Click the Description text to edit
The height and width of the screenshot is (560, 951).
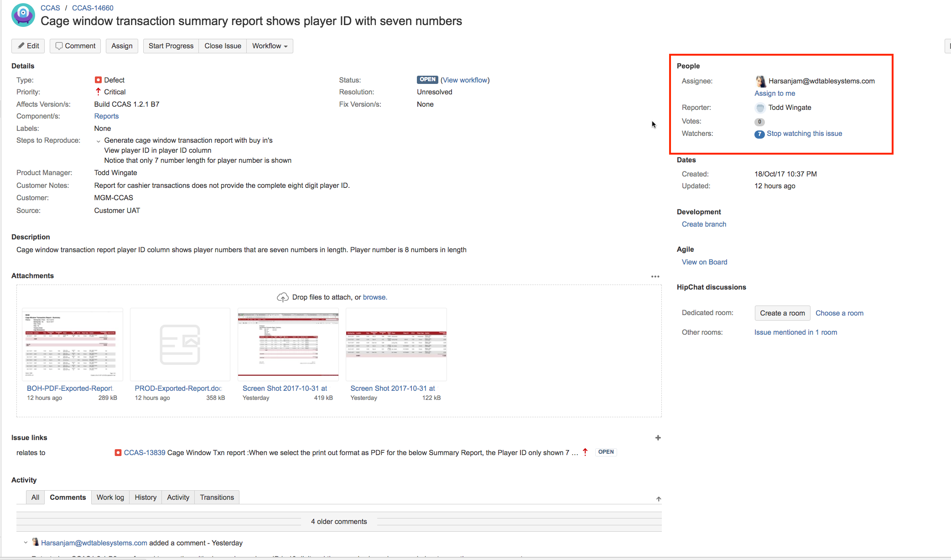[241, 250]
